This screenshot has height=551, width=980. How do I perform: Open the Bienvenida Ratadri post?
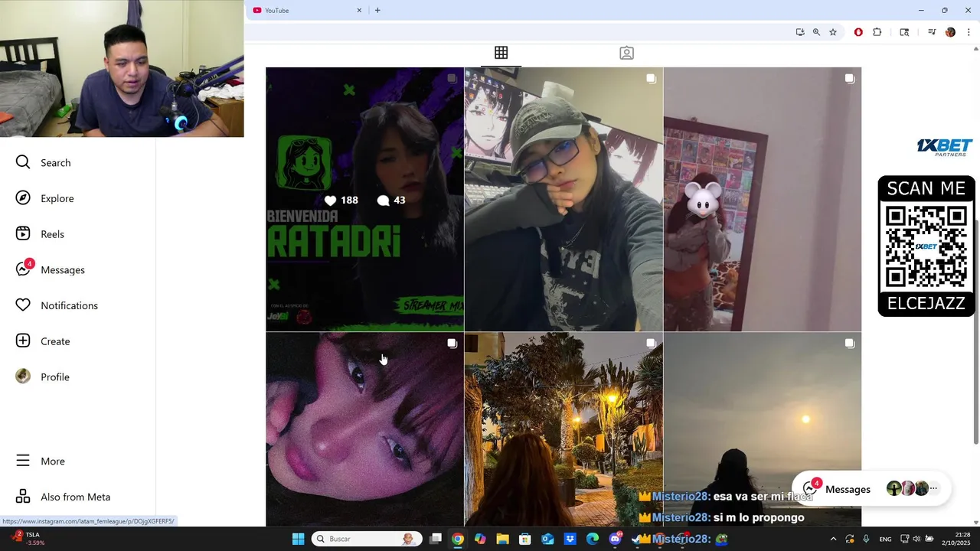(364, 199)
